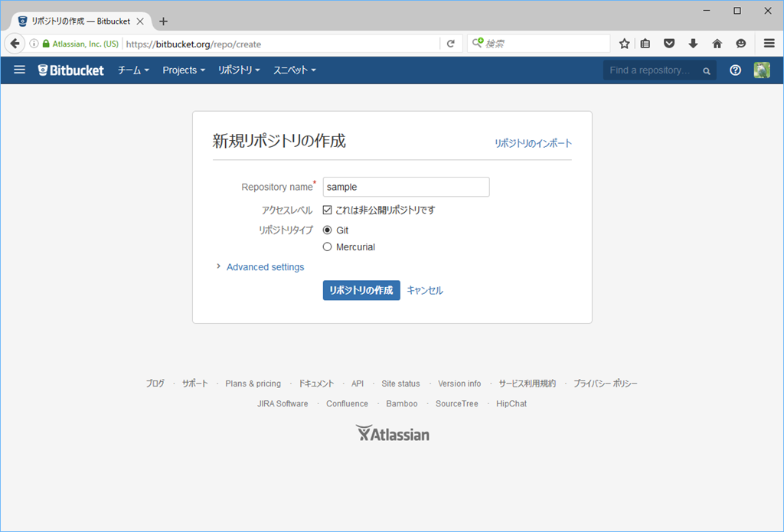Open the user avatar menu
784x532 pixels.
[762, 70]
